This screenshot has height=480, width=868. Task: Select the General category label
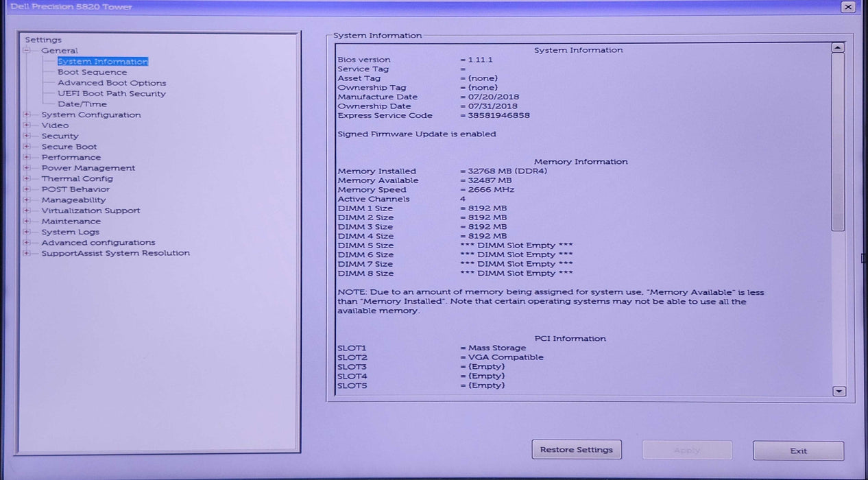pos(60,51)
